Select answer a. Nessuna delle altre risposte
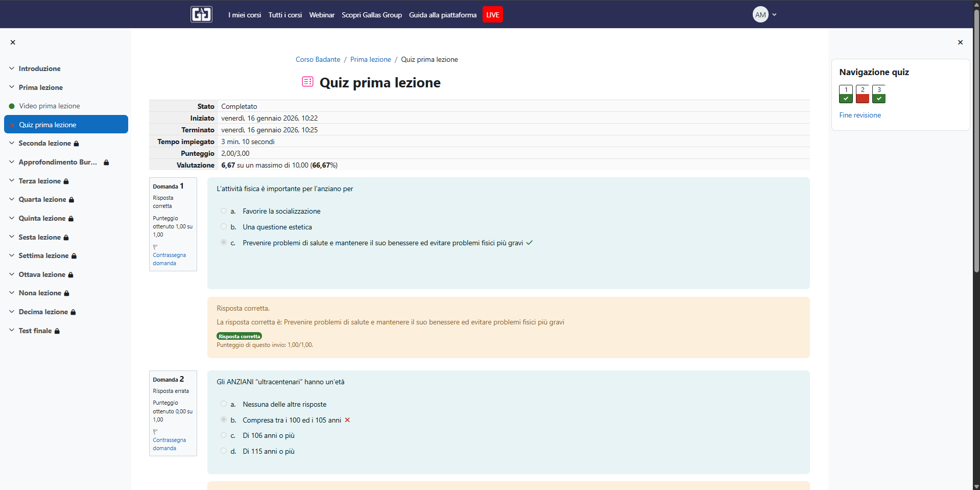Viewport: 980px width, 490px height. 223,404
